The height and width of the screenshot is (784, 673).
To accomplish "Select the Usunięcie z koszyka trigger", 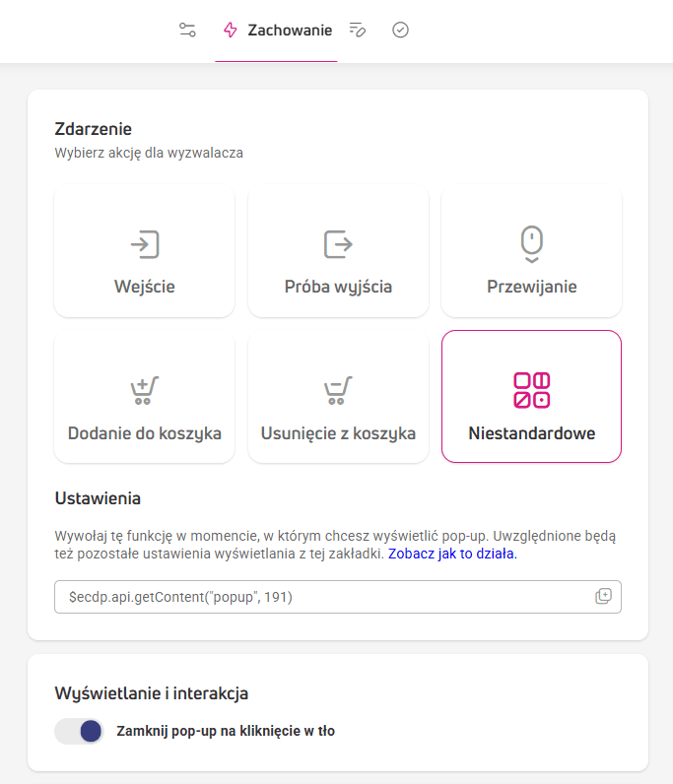I will (x=338, y=397).
